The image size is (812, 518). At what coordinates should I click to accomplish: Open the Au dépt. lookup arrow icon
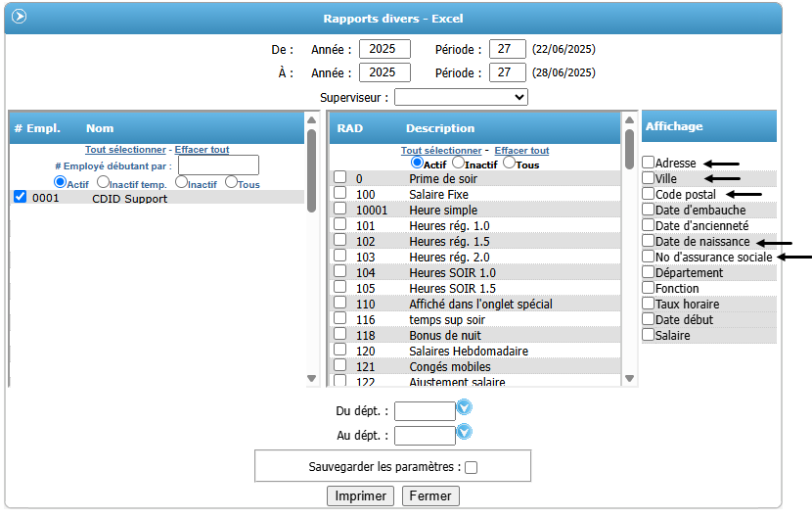pyautogui.click(x=465, y=431)
